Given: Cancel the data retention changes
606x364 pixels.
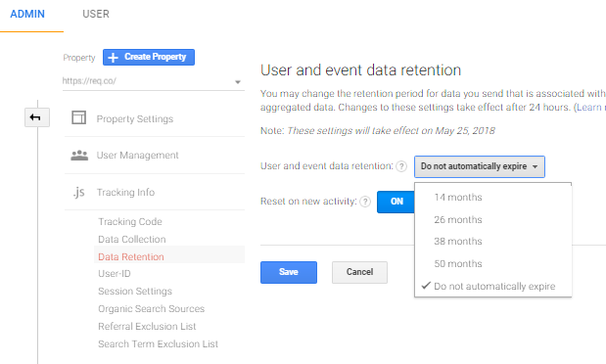Looking at the screenshot, I should point(359,272).
